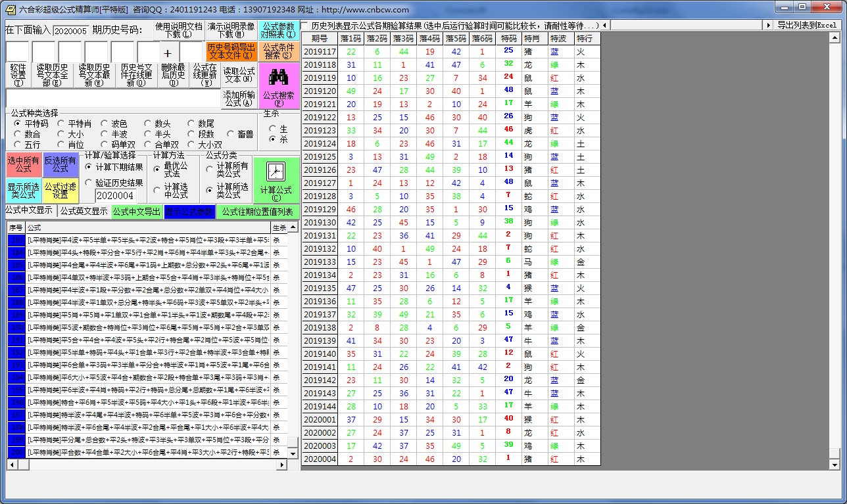
Task: Select the 平特肖 formula type radio
Action: tap(61, 124)
